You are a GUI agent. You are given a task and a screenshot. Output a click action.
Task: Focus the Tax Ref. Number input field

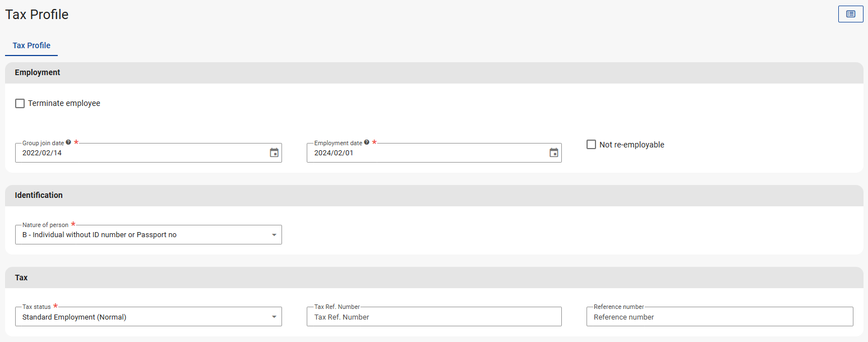tap(433, 317)
